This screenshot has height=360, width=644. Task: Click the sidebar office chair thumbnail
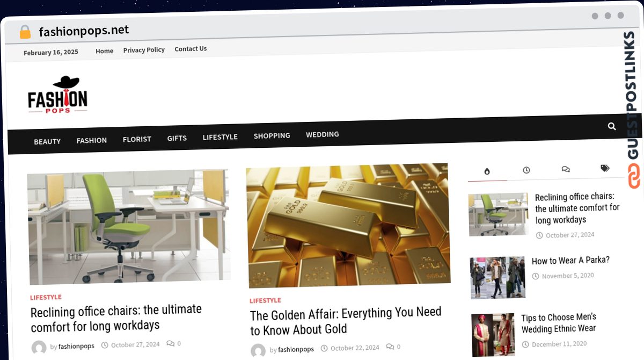[498, 214]
